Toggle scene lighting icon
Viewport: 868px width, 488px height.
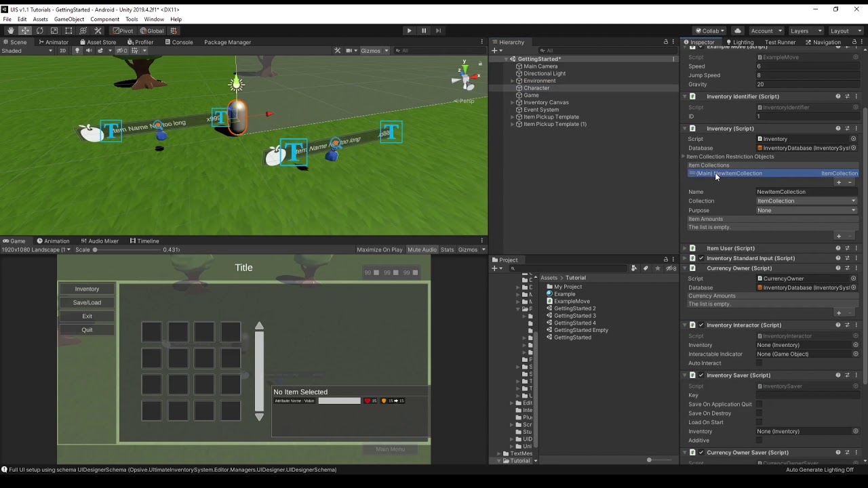[77, 51]
